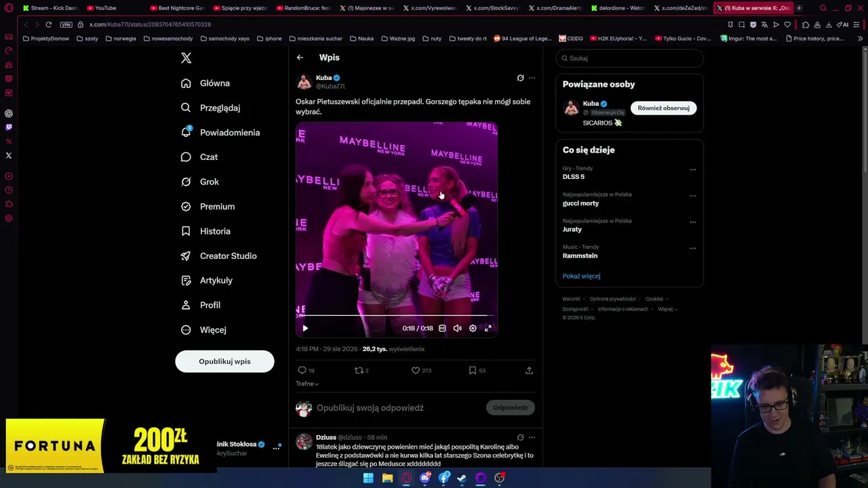Open more options for Rammstein trend
This screenshot has height=488, width=868.
point(692,248)
